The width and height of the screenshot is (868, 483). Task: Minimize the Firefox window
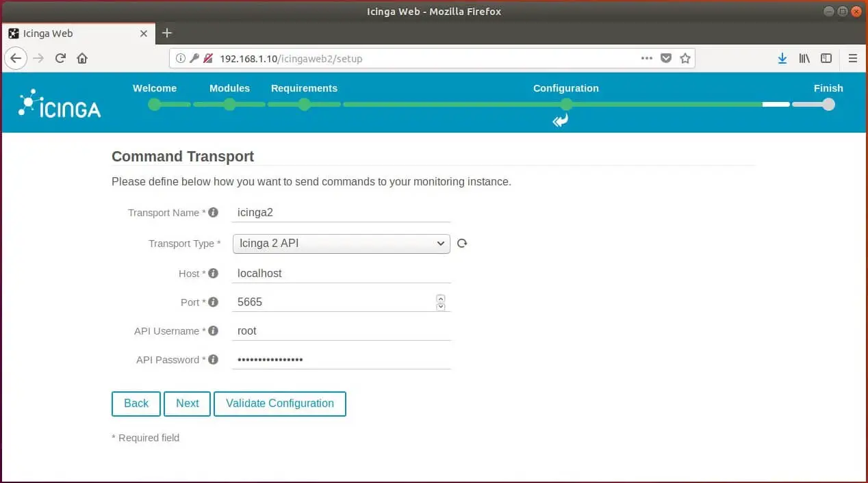(829, 11)
